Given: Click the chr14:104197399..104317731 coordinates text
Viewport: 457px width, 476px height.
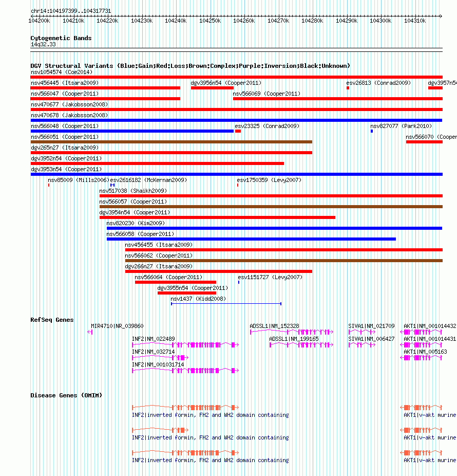Looking at the screenshot, I should (71, 11).
